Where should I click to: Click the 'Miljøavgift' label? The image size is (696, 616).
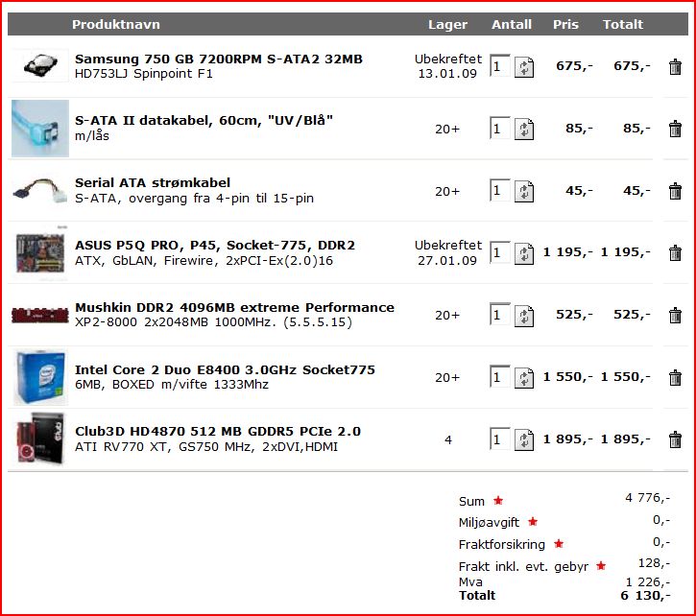(x=489, y=522)
